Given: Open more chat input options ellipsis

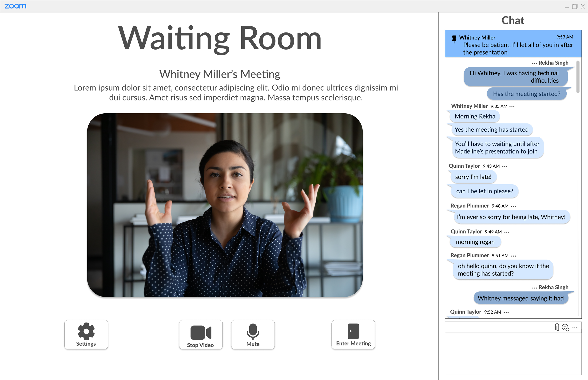Looking at the screenshot, I should click(x=575, y=328).
